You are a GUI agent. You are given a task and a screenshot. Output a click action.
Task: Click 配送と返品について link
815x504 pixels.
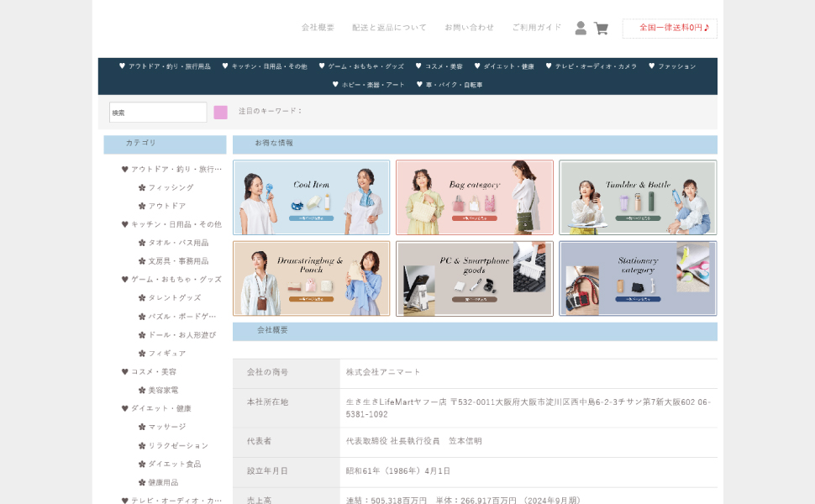point(389,28)
